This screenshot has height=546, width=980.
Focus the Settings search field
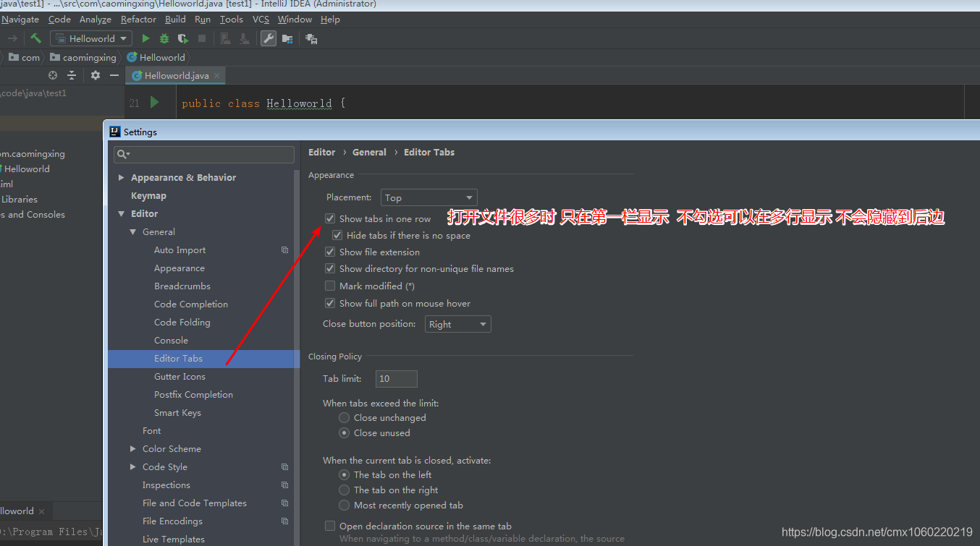pos(204,154)
